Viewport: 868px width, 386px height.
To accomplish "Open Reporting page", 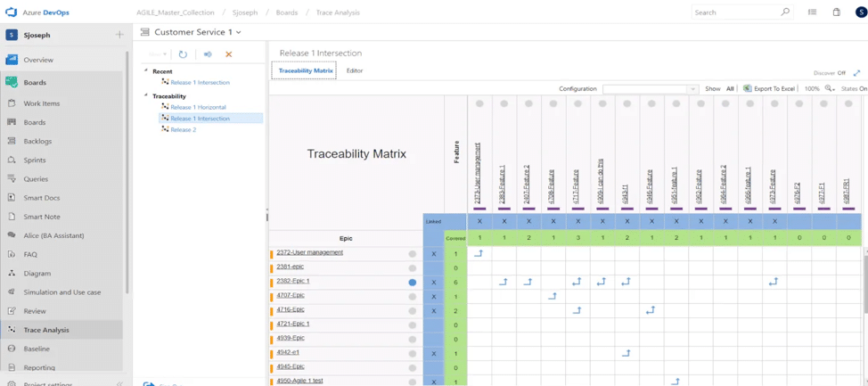I will point(38,367).
